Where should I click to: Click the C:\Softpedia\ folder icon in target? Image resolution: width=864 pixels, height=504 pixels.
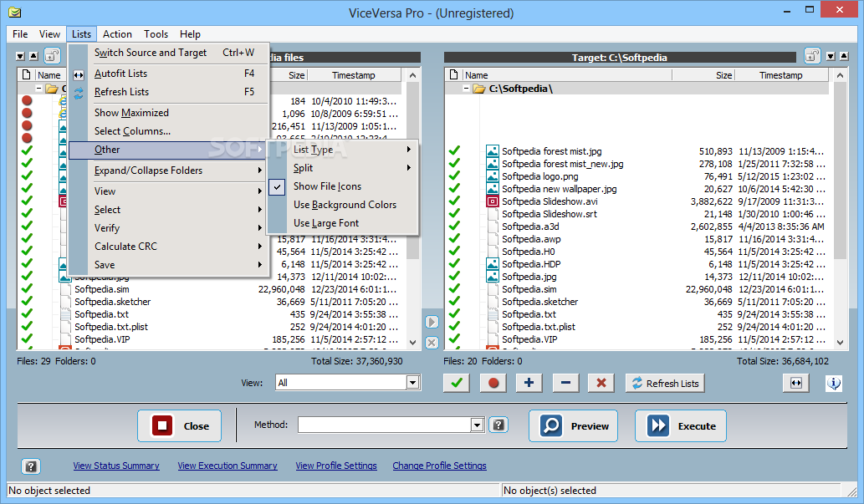point(479,89)
